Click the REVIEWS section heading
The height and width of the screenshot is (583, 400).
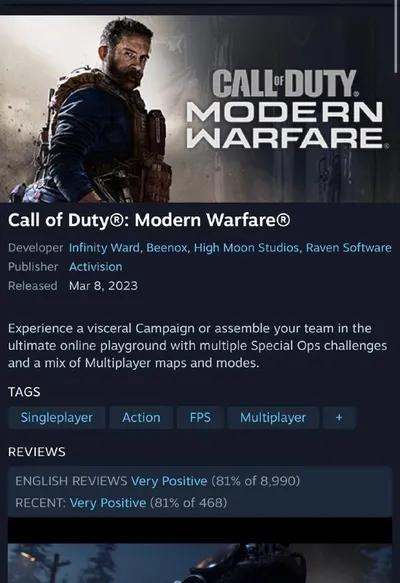pos(37,452)
